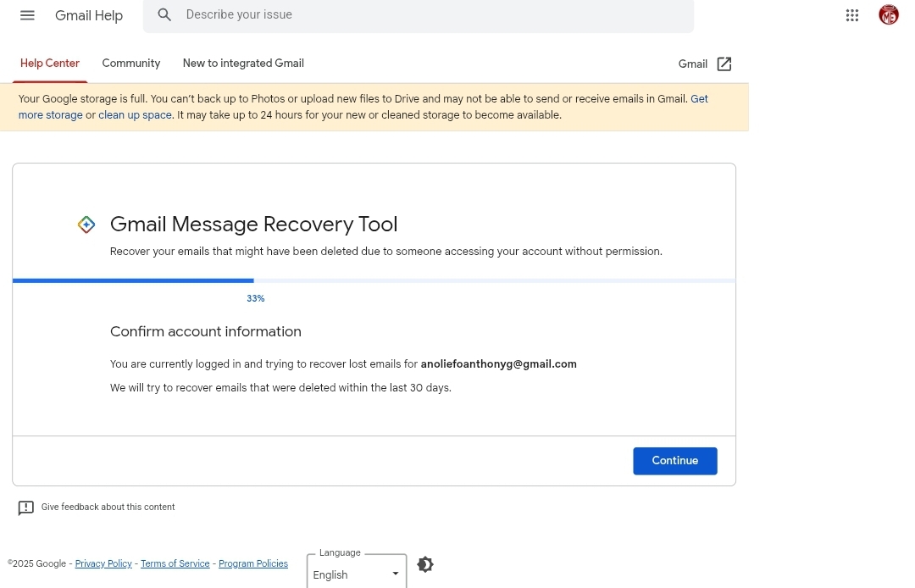Click the Recovery Tool diamond logo

pyautogui.click(x=86, y=225)
